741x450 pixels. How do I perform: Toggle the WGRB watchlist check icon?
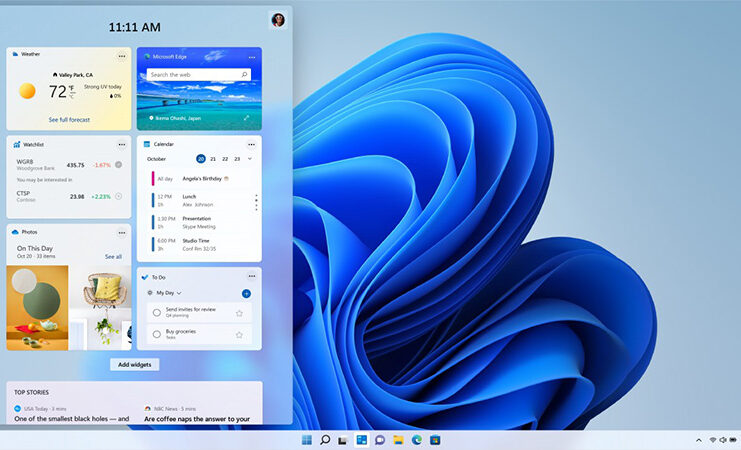tap(119, 165)
